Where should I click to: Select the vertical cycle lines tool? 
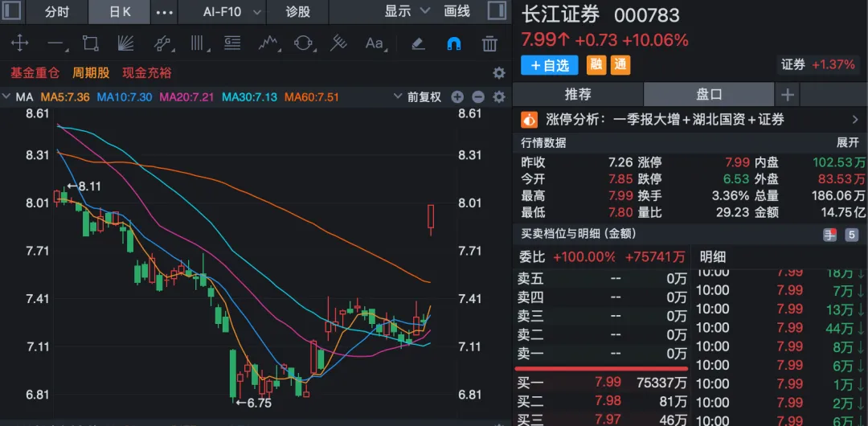click(x=197, y=43)
